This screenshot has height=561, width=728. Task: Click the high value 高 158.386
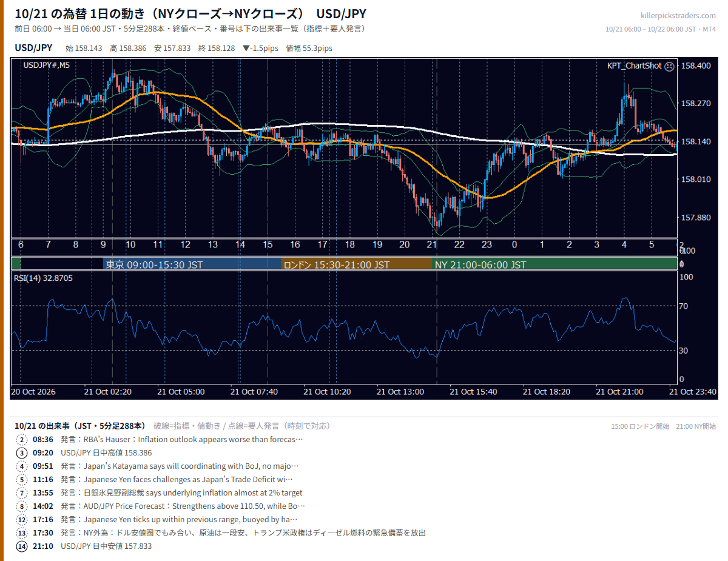point(128,49)
